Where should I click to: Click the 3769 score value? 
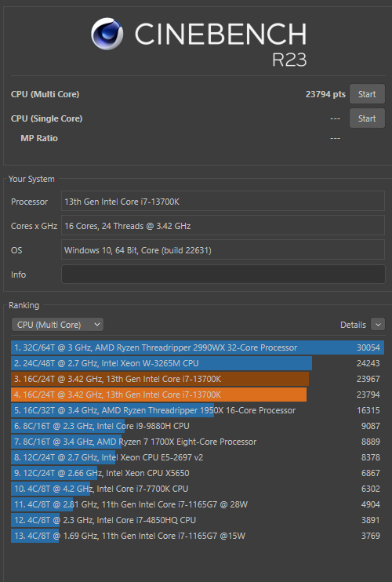371,536
